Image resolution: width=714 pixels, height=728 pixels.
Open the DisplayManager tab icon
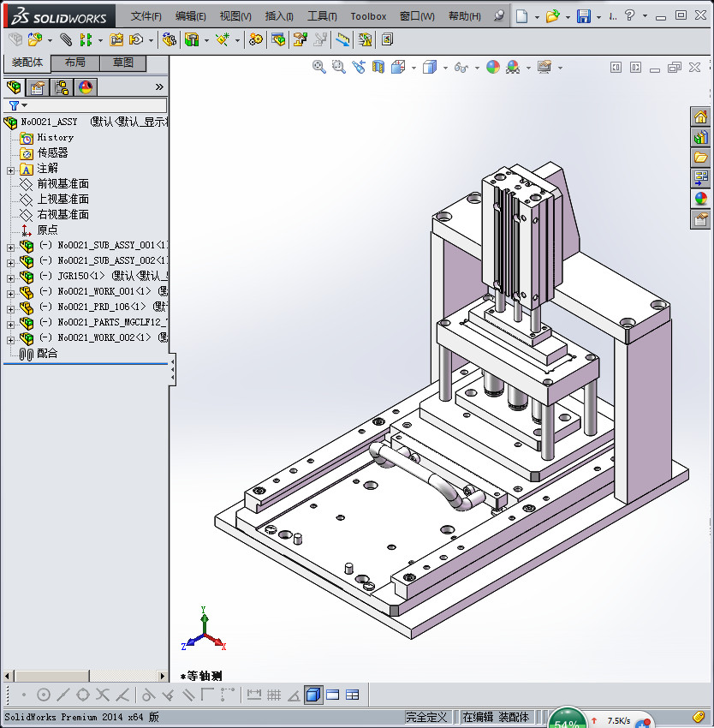[x=86, y=87]
